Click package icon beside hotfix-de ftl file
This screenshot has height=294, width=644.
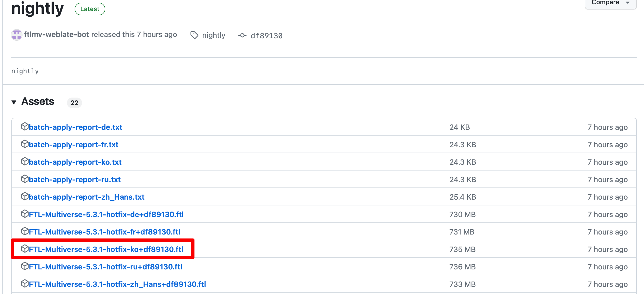25,214
